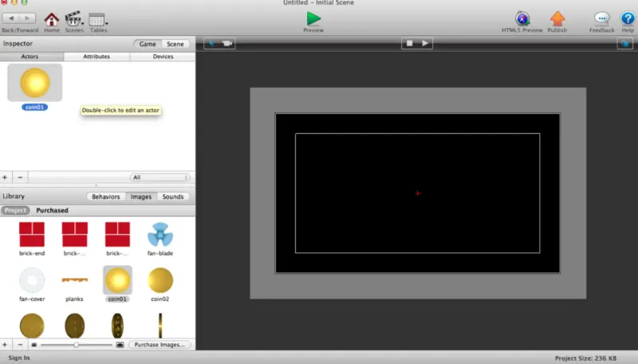Switch Inspector to Scene
Viewport: 638px width, 364px height.
175,44
